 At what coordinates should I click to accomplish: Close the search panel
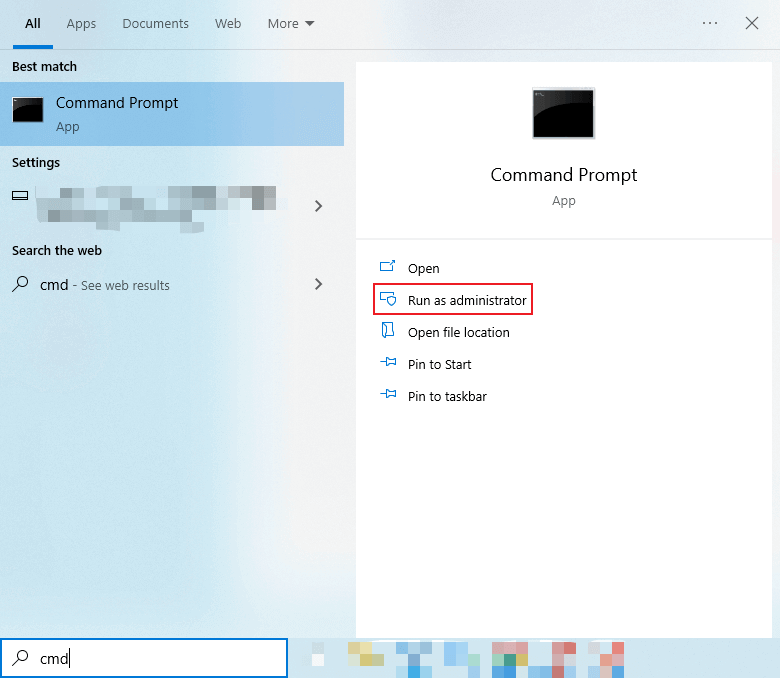(752, 23)
